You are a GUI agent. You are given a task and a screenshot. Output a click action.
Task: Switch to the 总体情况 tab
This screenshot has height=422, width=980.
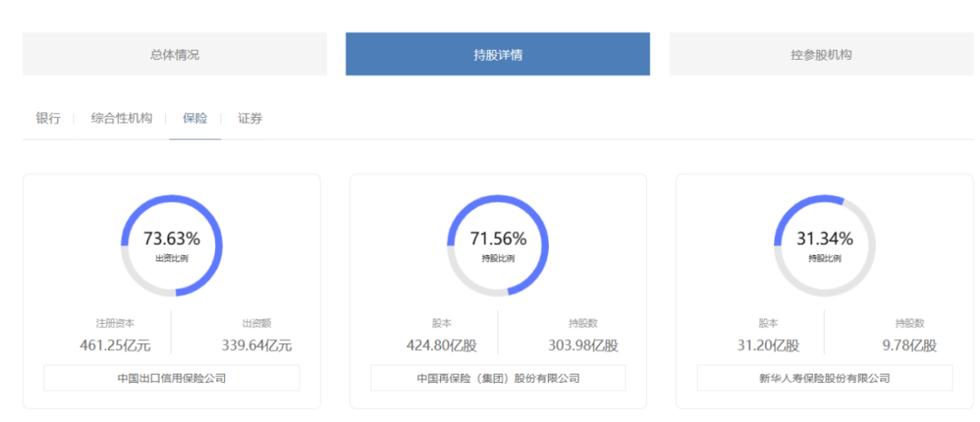coord(174,54)
